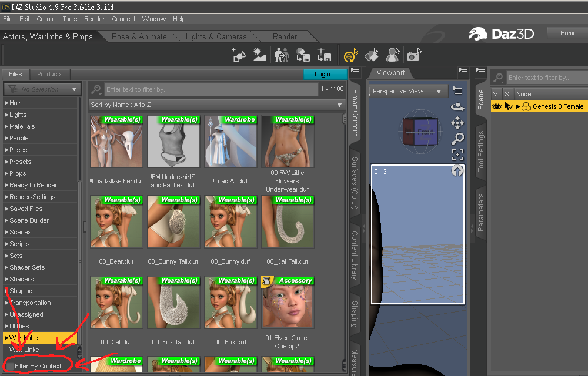
Task: Open the Render menu
Action: (94, 19)
